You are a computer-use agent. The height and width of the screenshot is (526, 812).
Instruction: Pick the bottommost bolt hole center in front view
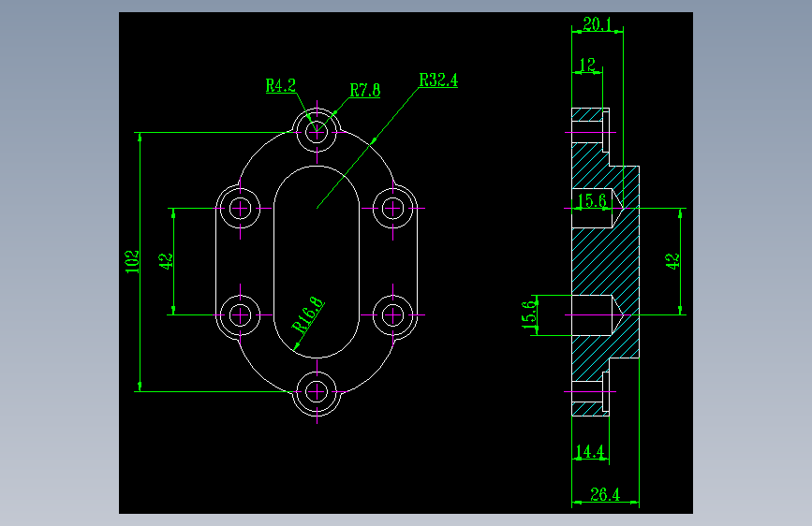(x=317, y=392)
